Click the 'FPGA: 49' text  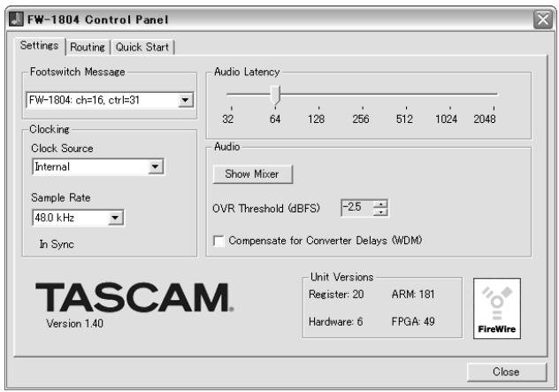click(413, 322)
